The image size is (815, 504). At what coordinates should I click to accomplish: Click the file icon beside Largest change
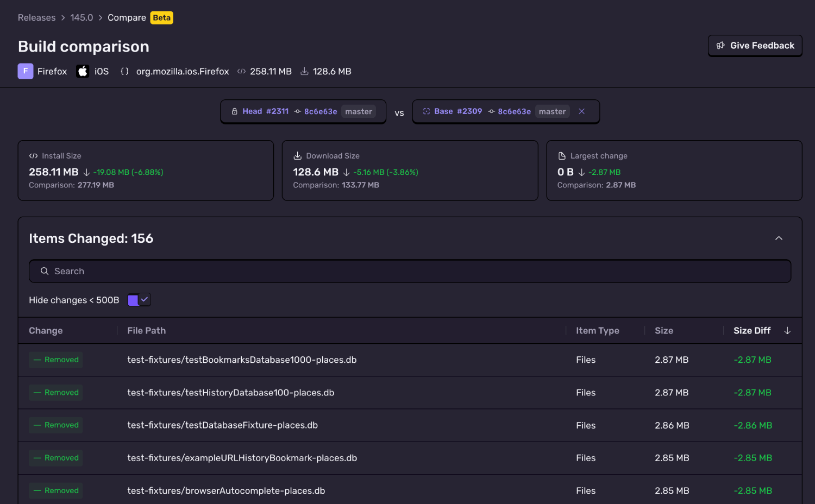coord(561,155)
